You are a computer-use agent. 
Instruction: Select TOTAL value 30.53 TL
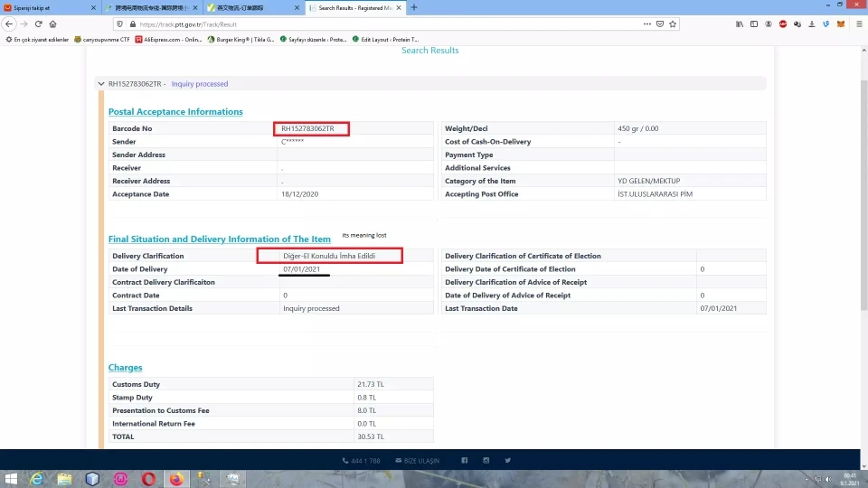coord(371,436)
